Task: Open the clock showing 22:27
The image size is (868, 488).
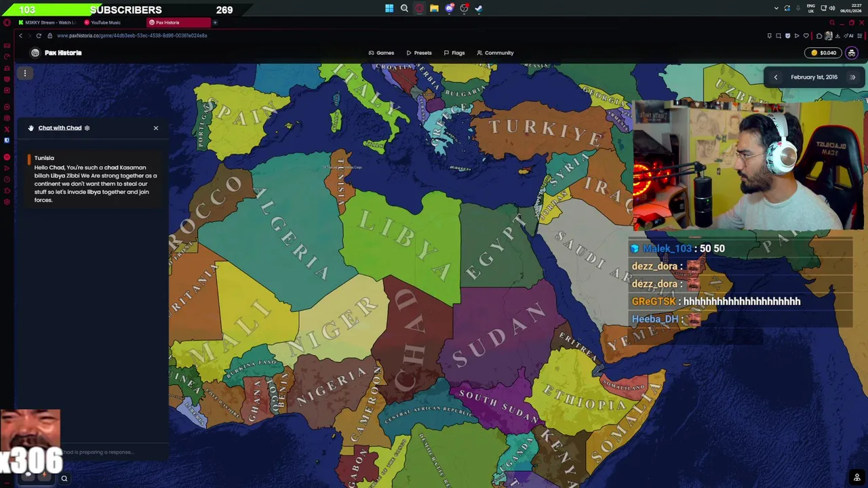Action: (x=851, y=9)
